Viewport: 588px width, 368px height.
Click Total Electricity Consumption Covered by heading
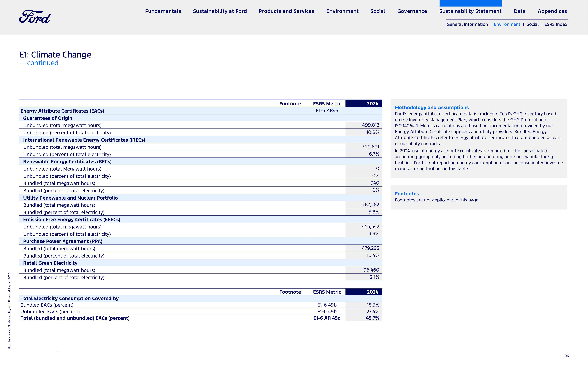point(70,298)
